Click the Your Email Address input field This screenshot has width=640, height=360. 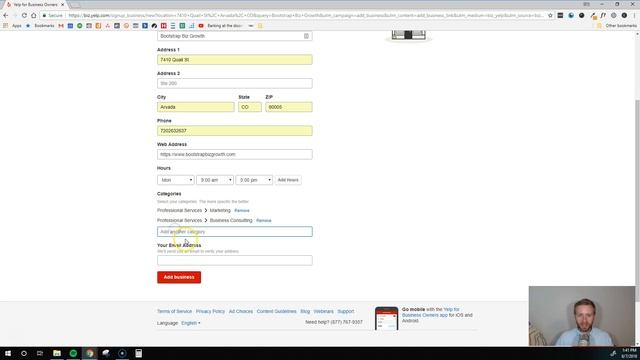click(235, 260)
